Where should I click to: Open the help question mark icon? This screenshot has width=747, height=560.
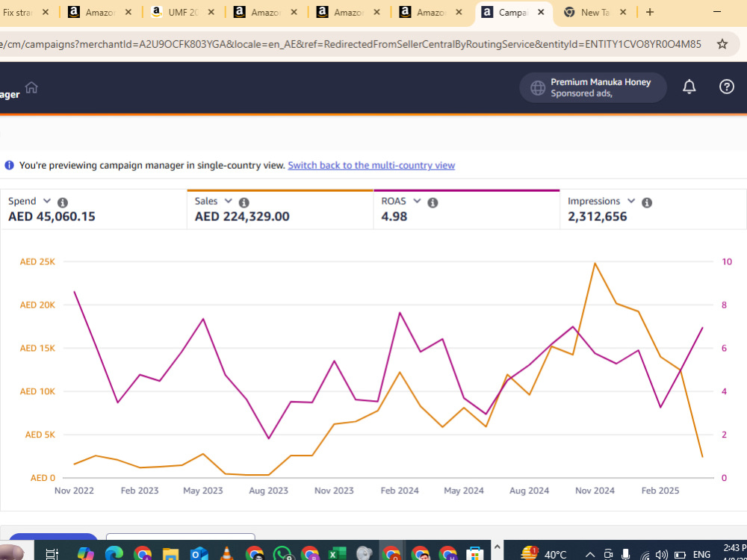pyautogui.click(x=726, y=87)
